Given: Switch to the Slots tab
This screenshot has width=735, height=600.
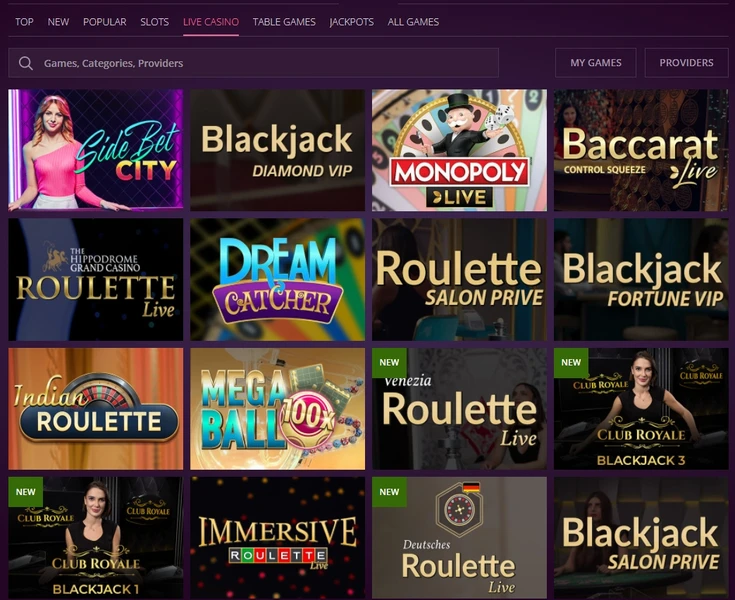Looking at the screenshot, I should (154, 22).
